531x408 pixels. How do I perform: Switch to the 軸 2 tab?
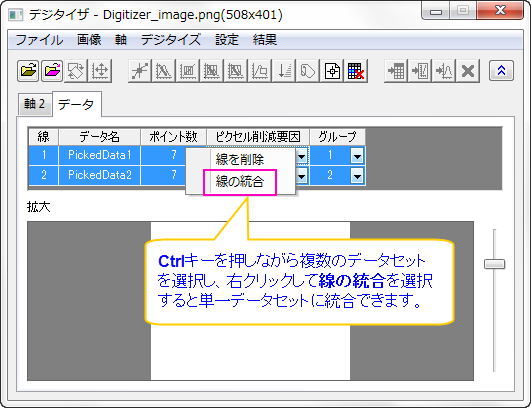35,104
